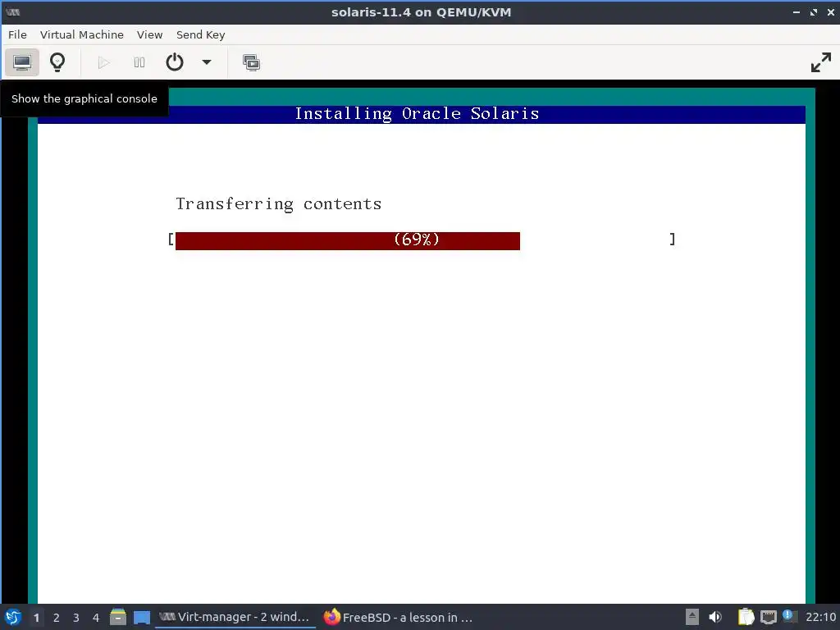Click the 22:10 taskbar clock
840x630 pixels.
pos(820,617)
